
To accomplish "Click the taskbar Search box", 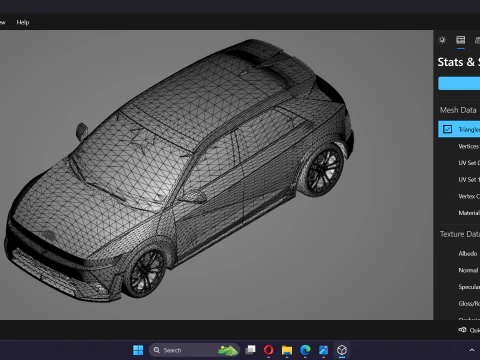I will pos(194,350).
